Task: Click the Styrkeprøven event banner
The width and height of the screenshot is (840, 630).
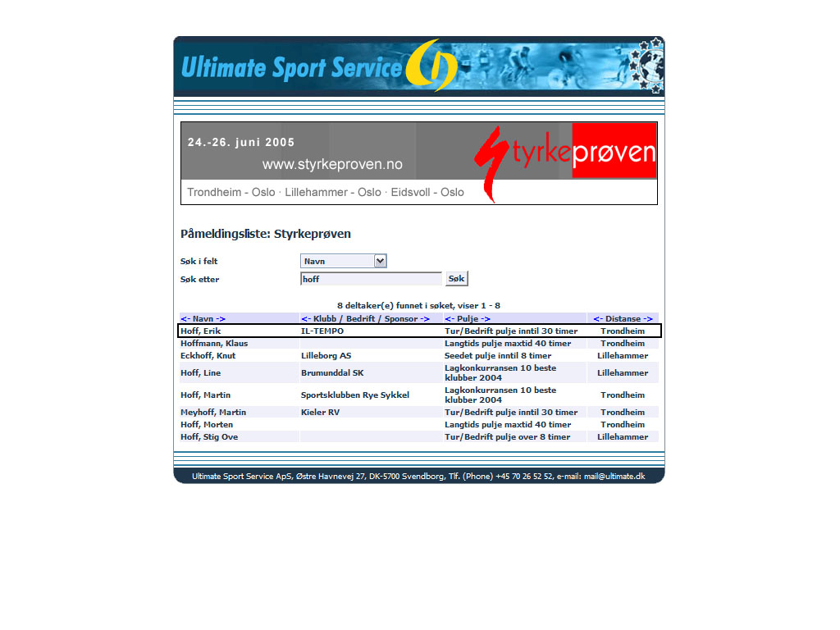Action: (419, 163)
